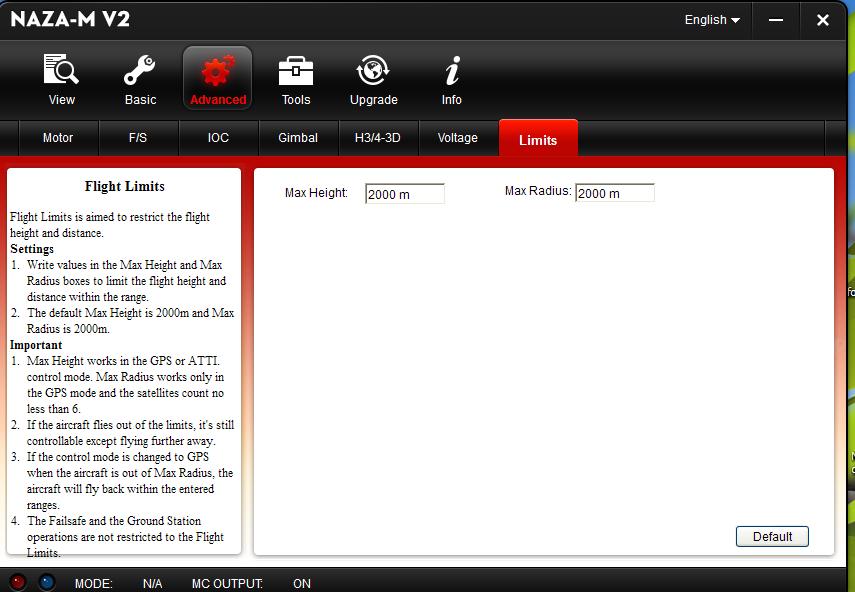This screenshot has width=855, height=592.
Task: Click the red status indicator light
Action: [x=18, y=582]
